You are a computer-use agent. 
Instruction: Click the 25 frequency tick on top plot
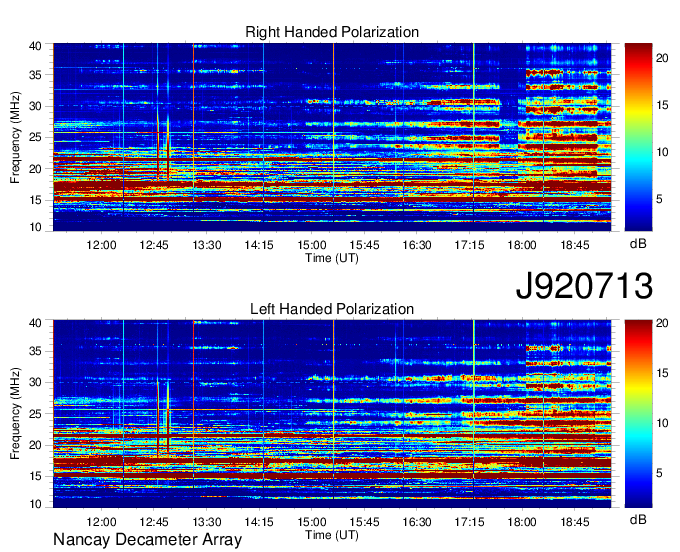[35, 137]
